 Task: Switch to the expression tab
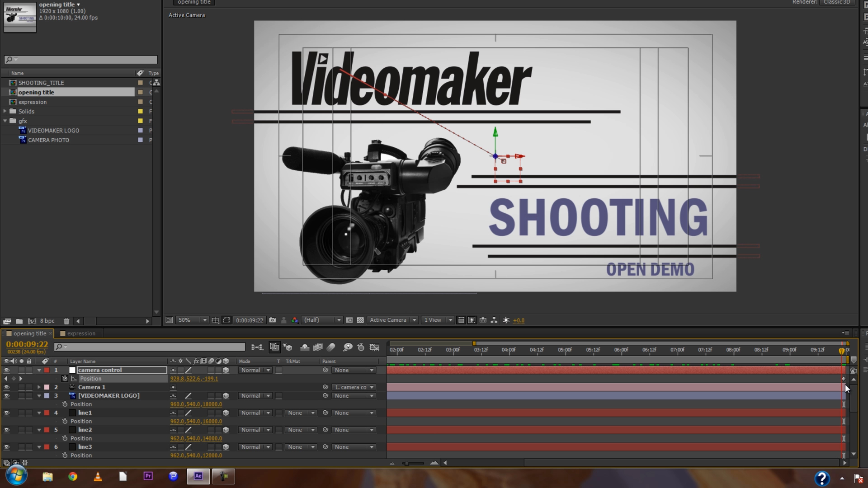pos(81,333)
